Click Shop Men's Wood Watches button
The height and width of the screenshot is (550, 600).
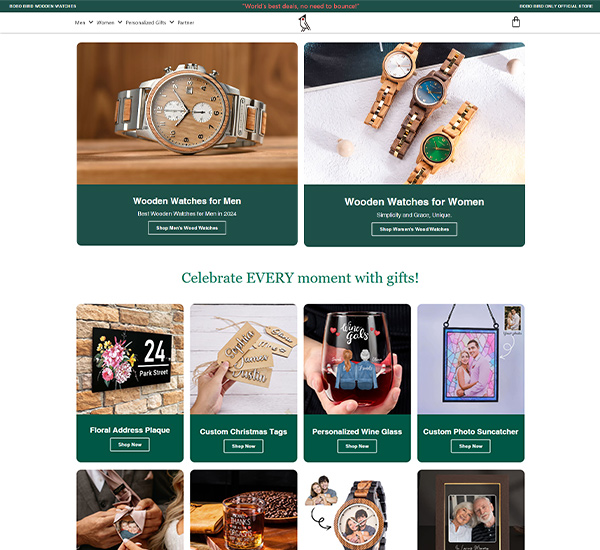click(x=187, y=228)
